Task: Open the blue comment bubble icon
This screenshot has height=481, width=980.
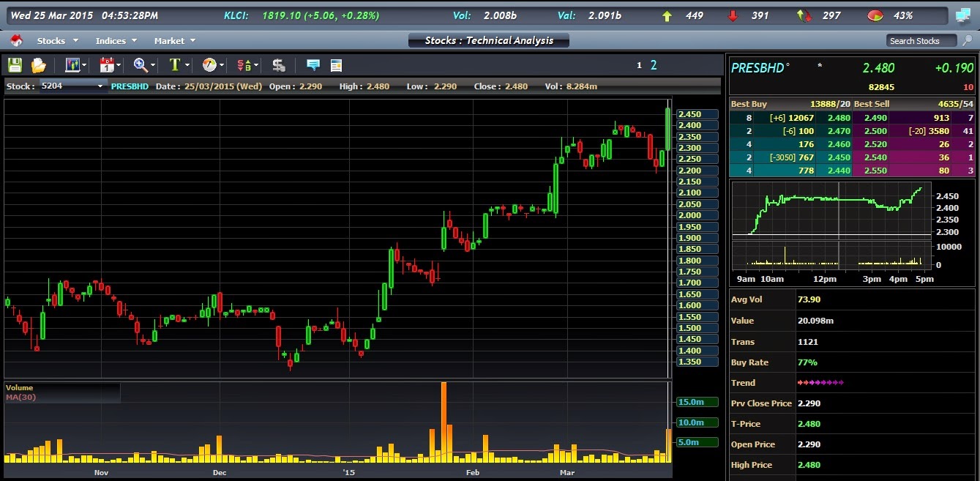Action: tap(313, 65)
